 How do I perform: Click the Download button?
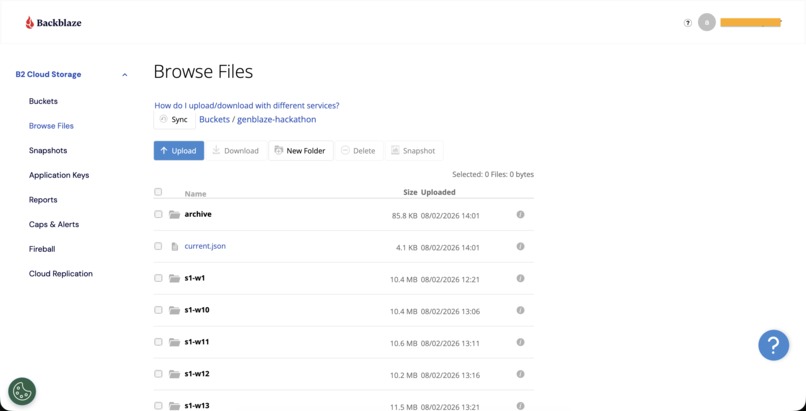coord(236,151)
